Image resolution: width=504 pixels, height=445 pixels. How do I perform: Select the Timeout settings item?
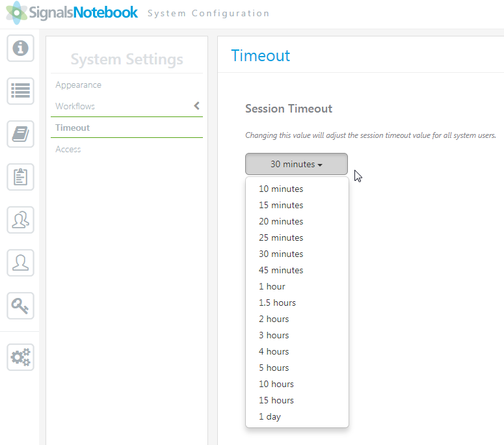pos(73,128)
